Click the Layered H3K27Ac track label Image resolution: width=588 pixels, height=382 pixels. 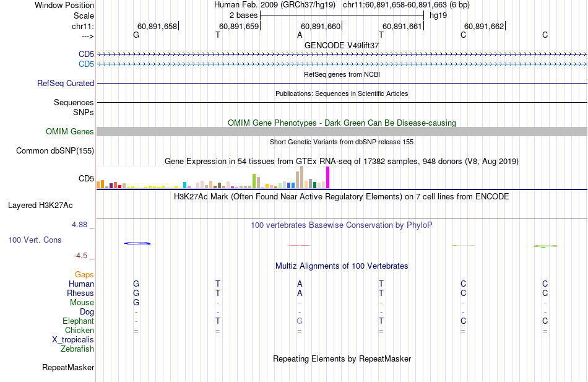click(40, 206)
